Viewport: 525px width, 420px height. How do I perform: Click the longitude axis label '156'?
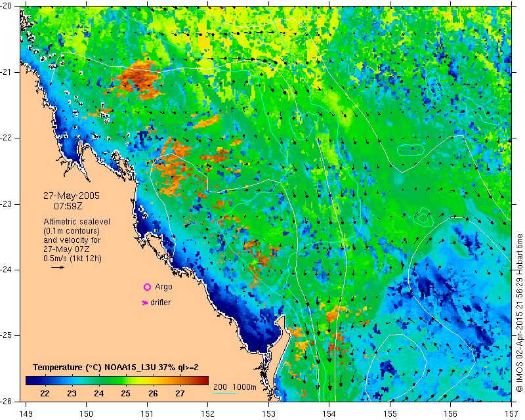click(451, 414)
